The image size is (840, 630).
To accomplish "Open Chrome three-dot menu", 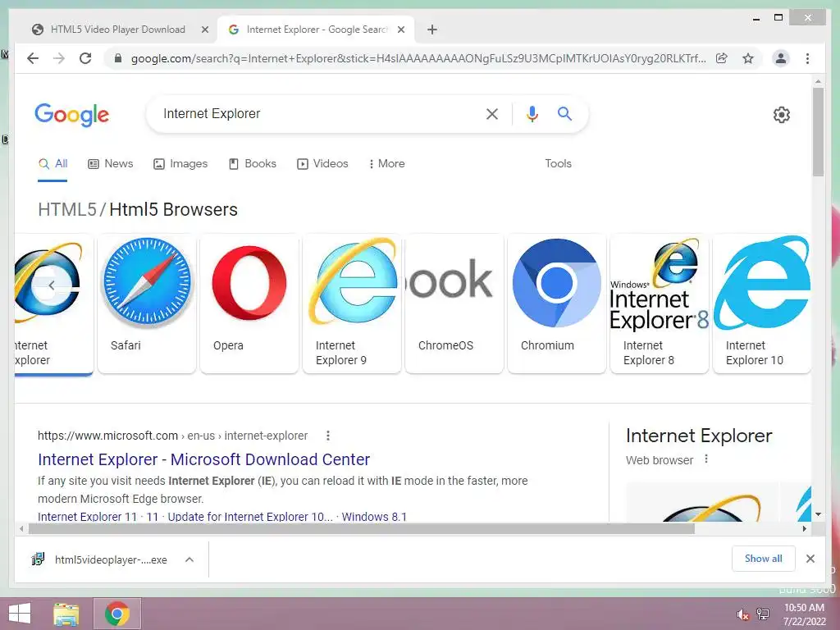I will coord(807,58).
